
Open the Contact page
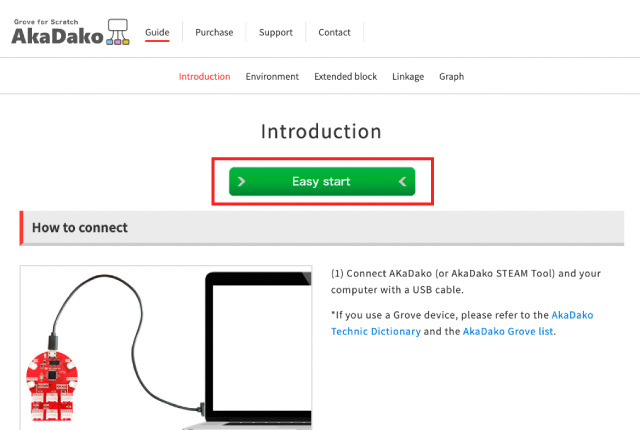click(334, 32)
